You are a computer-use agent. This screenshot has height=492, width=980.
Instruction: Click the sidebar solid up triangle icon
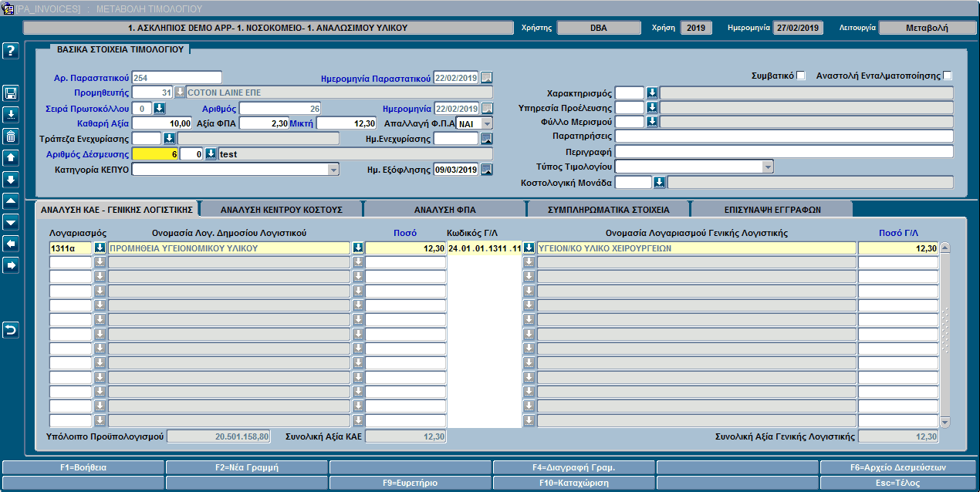[11, 201]
